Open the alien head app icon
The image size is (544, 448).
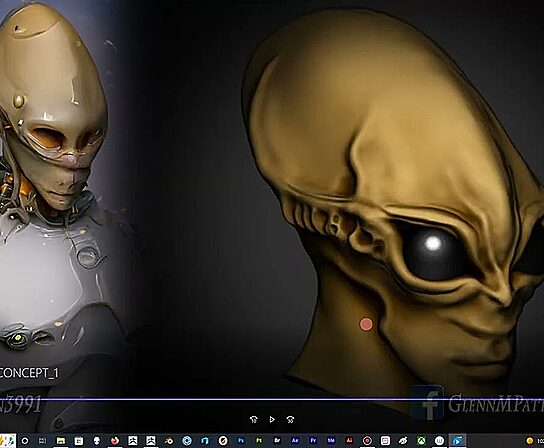coord(97,441)
